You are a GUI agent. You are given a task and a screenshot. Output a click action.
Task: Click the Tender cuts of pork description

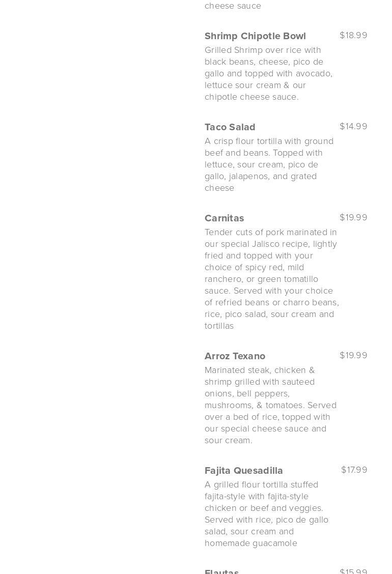271,279
